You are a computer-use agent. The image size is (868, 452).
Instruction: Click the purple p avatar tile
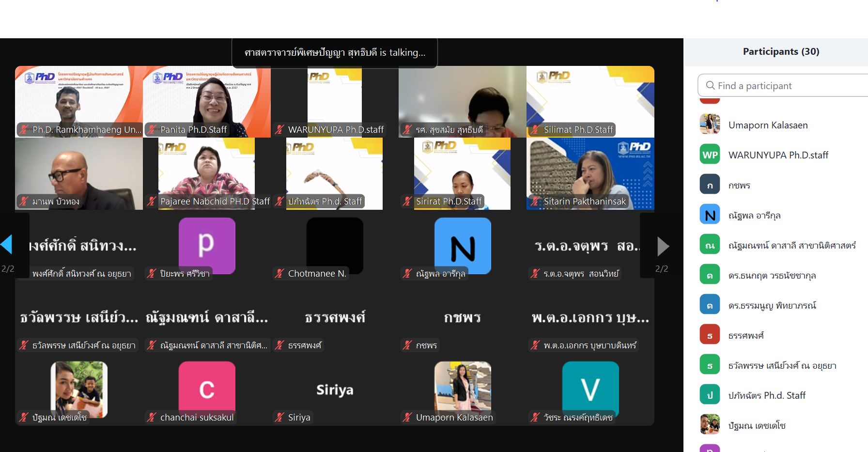(207, 245)
